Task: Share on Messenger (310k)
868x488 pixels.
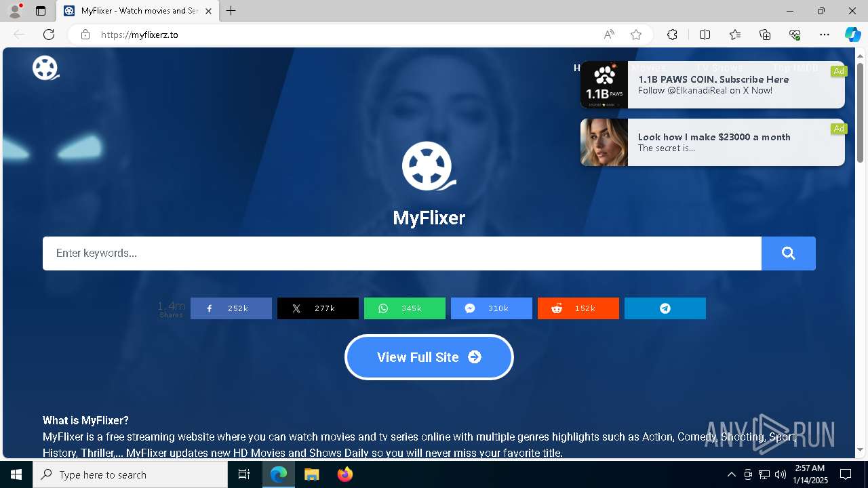Action: coord(492,308)
